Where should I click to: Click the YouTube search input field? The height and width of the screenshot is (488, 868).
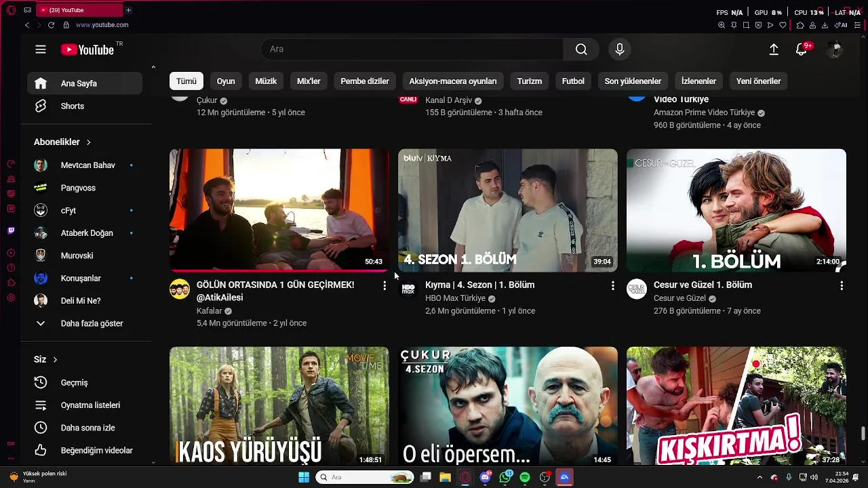pyautogui.click(x=412, y=49)
